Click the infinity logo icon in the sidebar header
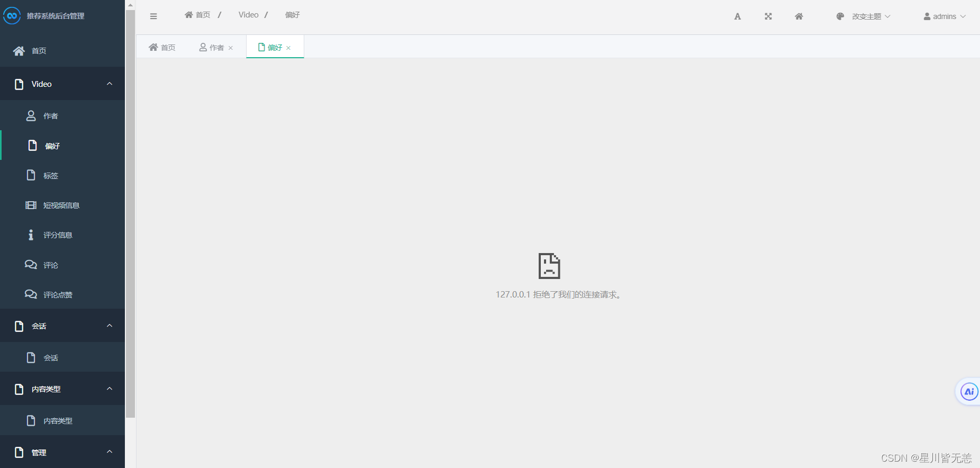Image resolution: width=980 pixels, height=468 pixels. click(12, 16)
